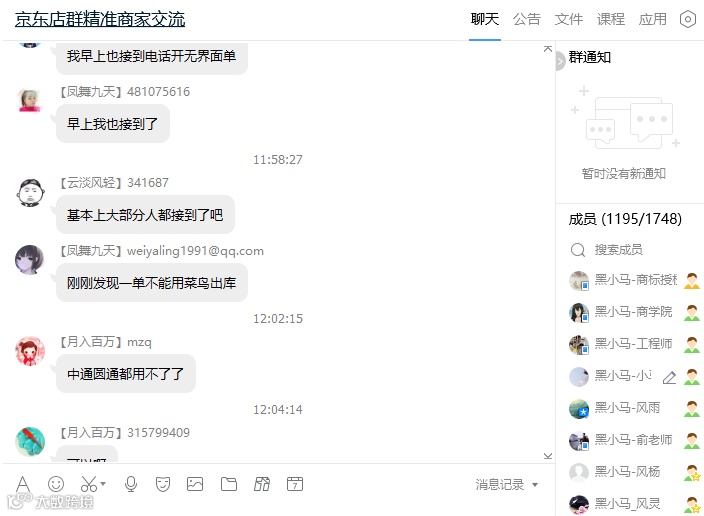Switch to the 文件 tab
Image resolution: width=704 pixels, height=516 pixels.
[x=568, y=19]
